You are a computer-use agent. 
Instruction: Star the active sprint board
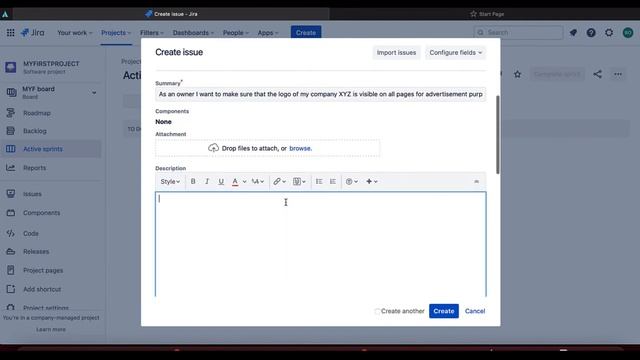click(518, 74)
